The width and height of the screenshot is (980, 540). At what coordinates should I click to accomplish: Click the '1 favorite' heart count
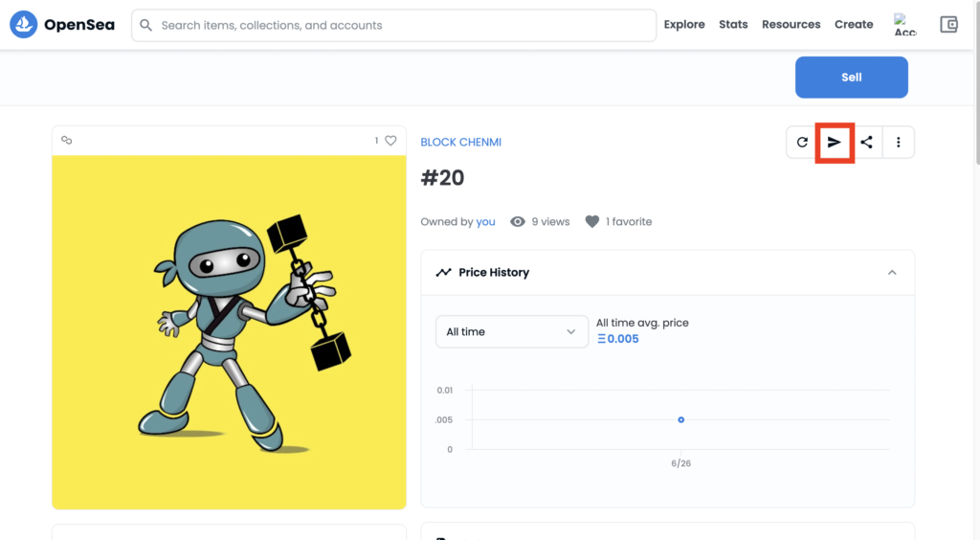point(619,222)
